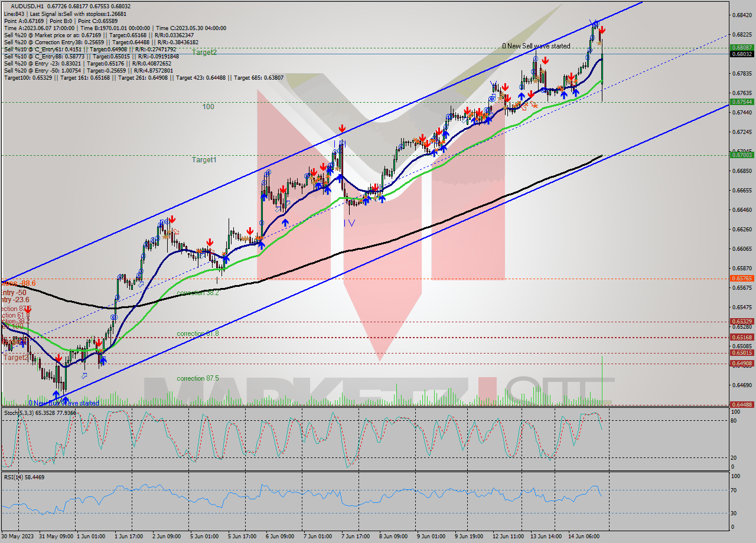Image resolution: width=756 pixels, height=543 pixels.
Task: Click the red 0.65168 price tag
Action: [x=741, y=338]
